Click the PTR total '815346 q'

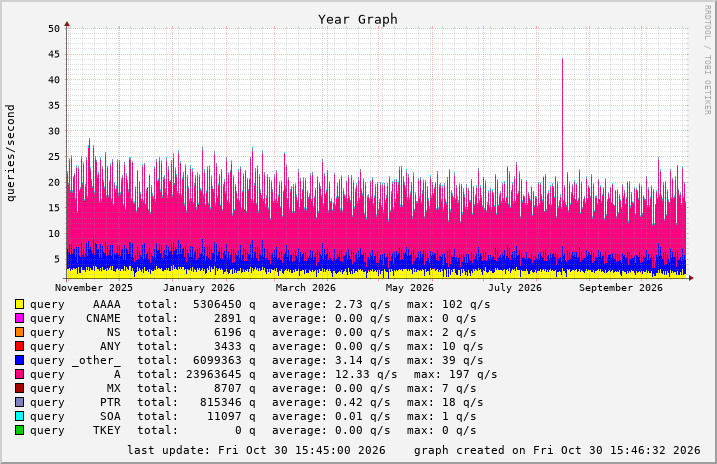(x=228, y=402)
